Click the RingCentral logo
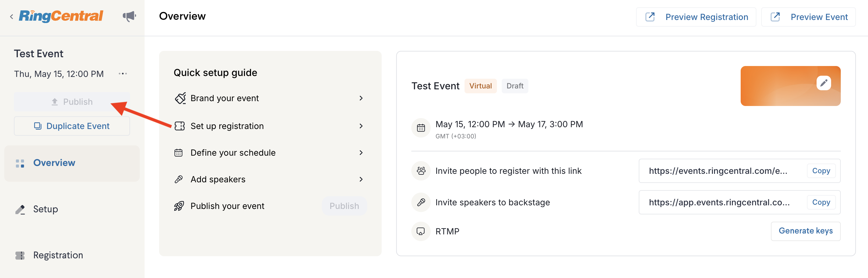Screen dimensions: 868x278 pyautogui.click(x=61, y=16)
